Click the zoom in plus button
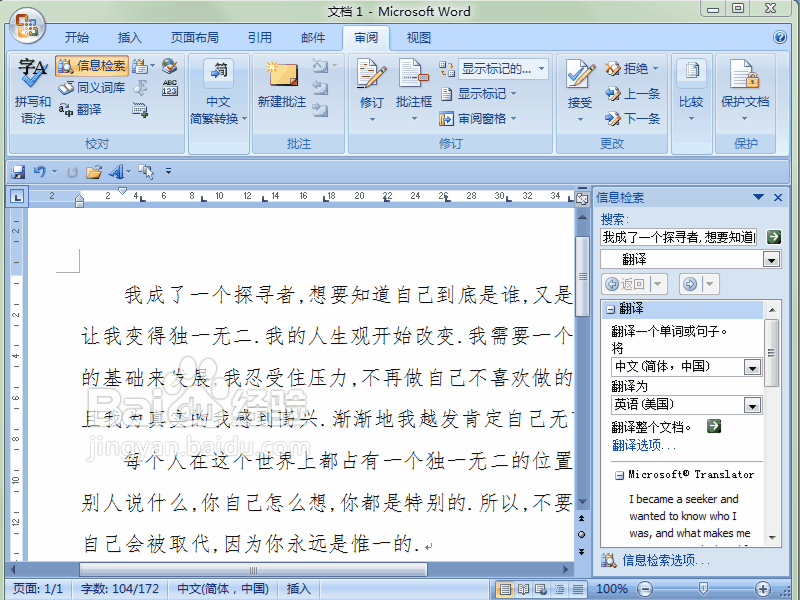This screenshot has width=800, height=600. [x=763, y=589]
